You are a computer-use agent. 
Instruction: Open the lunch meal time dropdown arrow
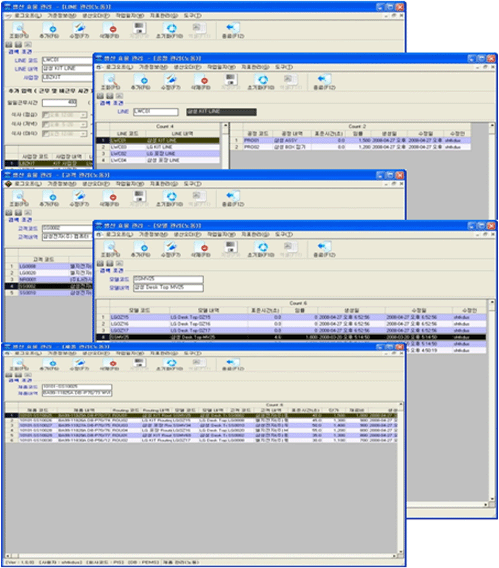[84, 115]
